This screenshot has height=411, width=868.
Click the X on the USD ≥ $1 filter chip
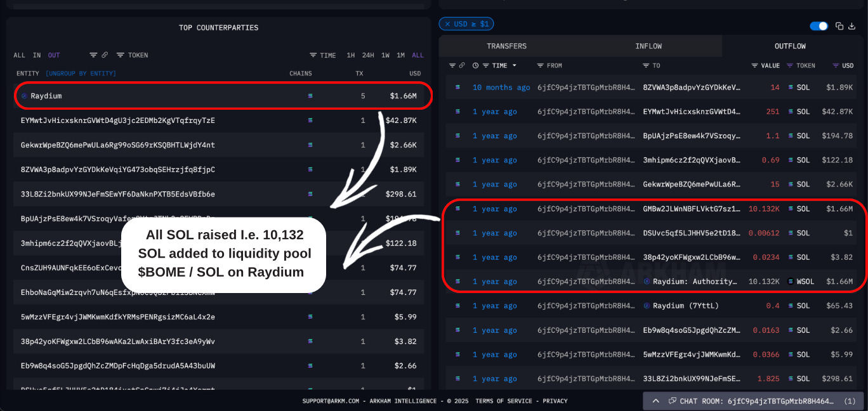(x=447, y=24)
